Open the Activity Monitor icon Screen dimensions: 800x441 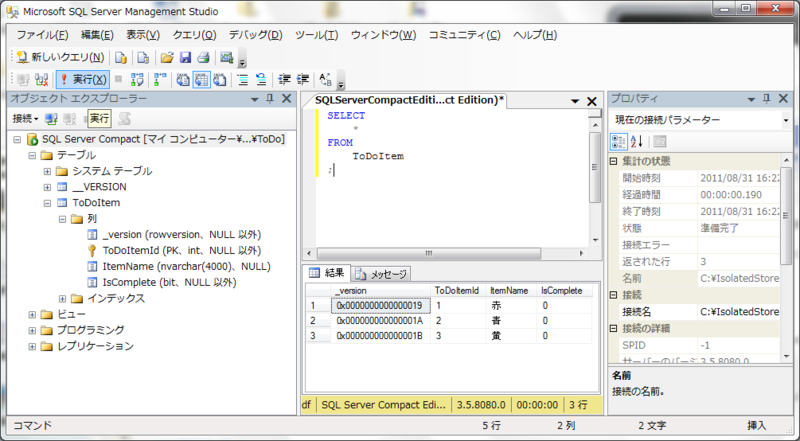(x=227, y=57)
